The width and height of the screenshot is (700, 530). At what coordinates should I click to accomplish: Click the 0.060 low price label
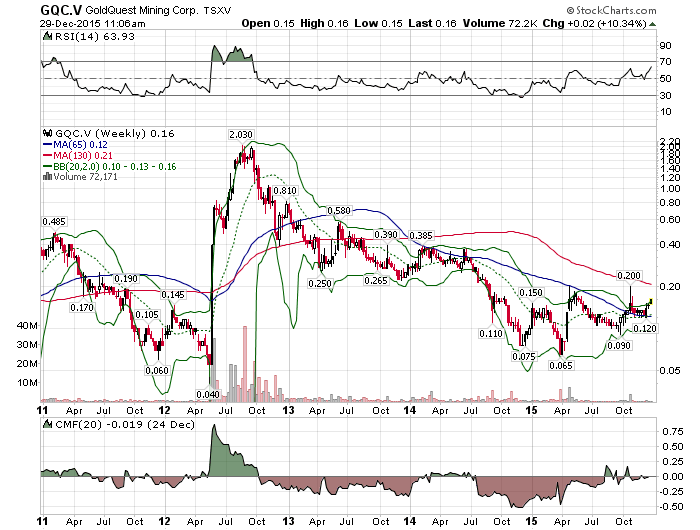tap(157, 371)
